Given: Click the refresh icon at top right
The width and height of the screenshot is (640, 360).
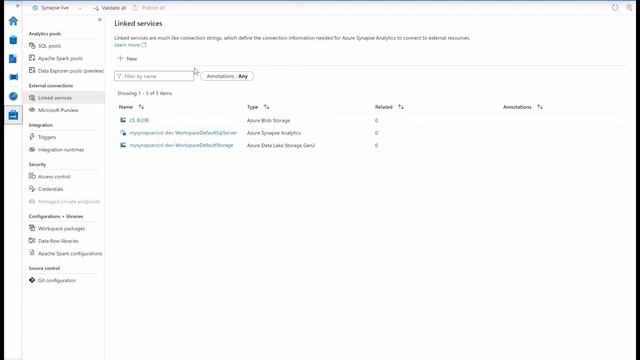Looking at the screenshot, I should 615,7.
